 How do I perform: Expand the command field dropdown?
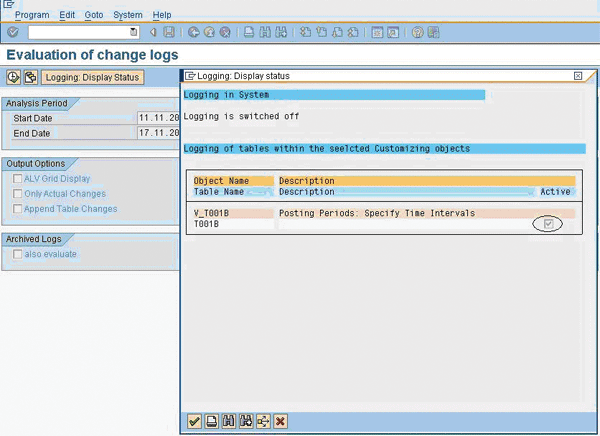(134, 33)
